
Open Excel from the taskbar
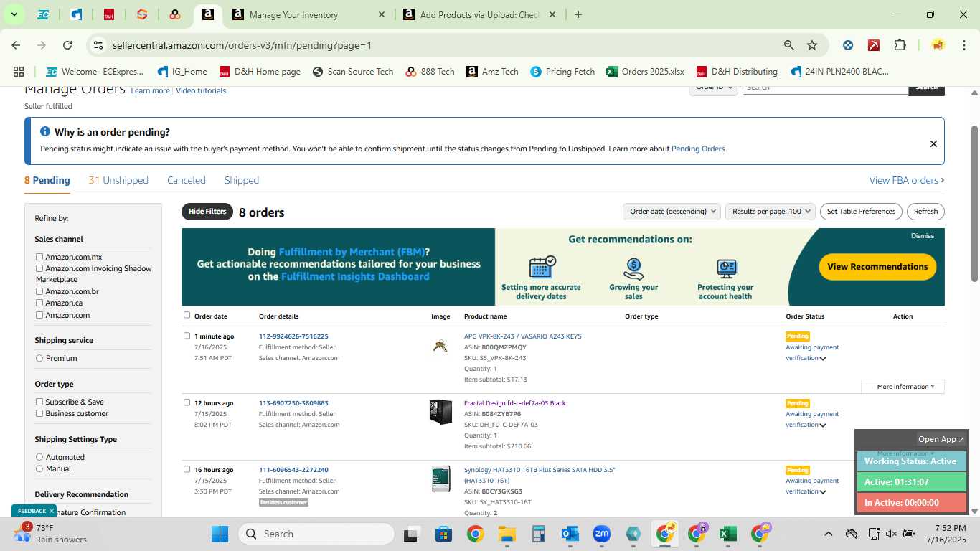pyautogui.click(x=727, y=534)
